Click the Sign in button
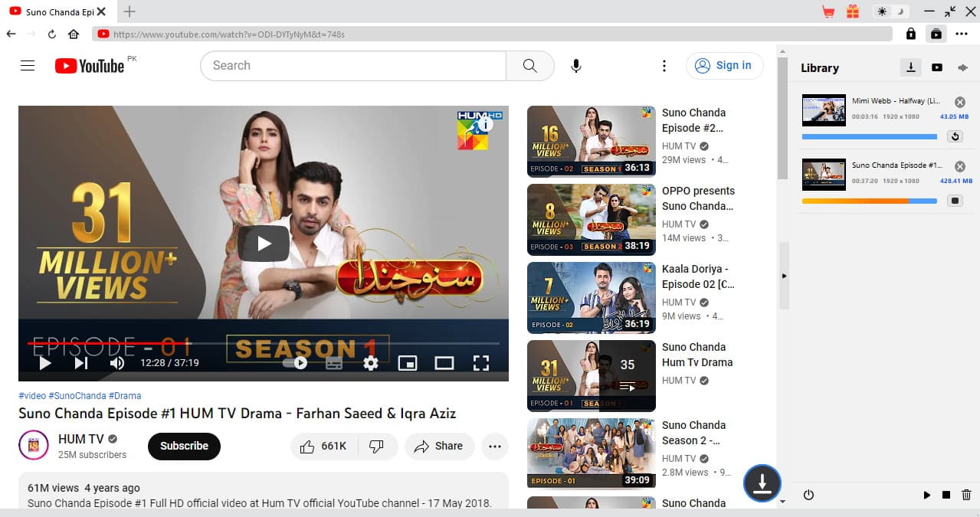 point(724,66)
